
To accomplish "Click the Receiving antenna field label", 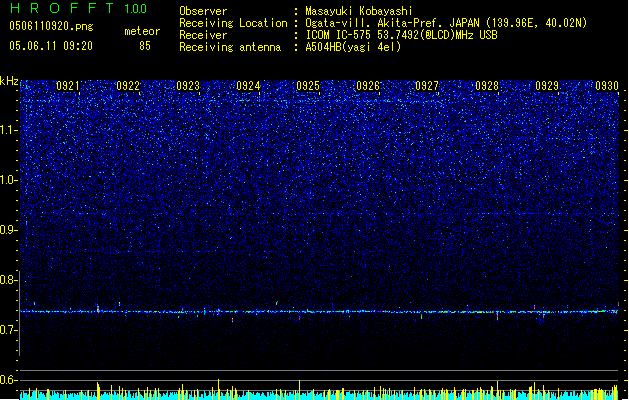I will click(230, 47).
